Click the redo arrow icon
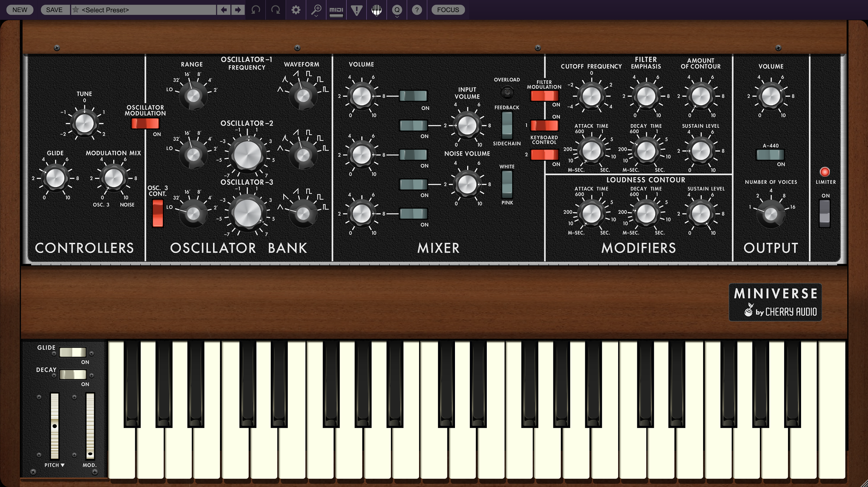The height and width of the screenshot is (487, 868). [x=276, y=10]
